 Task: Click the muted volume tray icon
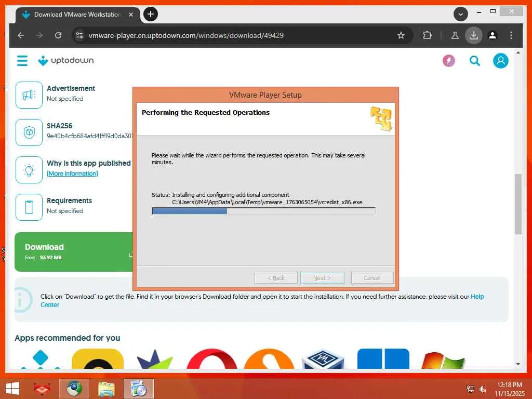click(483, 389)
